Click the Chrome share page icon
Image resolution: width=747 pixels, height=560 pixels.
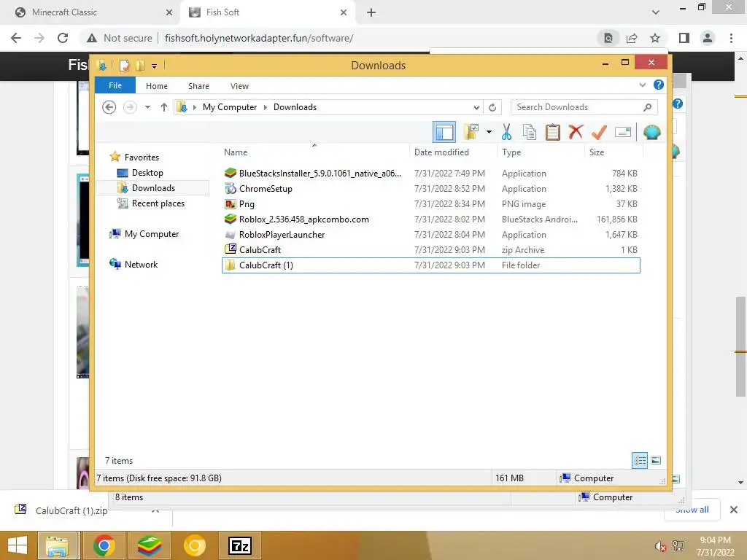[632, 38]
